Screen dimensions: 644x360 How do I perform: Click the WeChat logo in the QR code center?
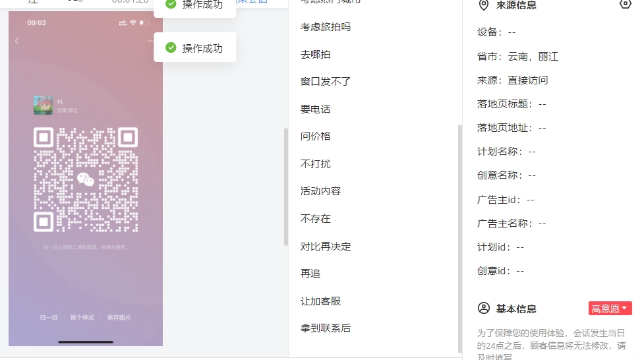[x=86, y=179]
